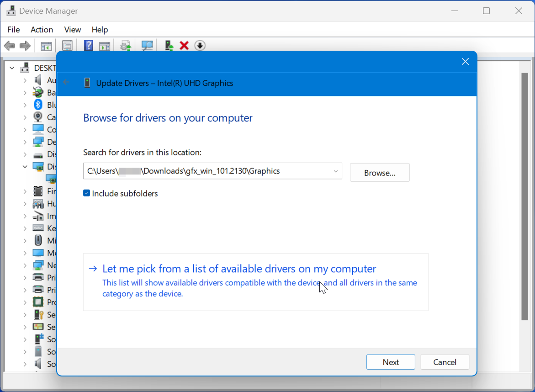Expand the 'Pro' processors category chevron
The width and height of the screenshot is (535, 392).
point(25,302)
